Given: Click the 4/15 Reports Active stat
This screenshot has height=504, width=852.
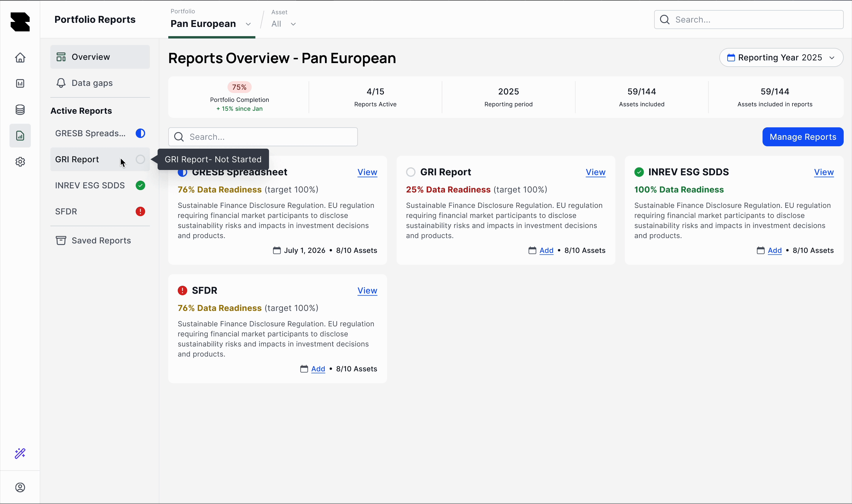Looking at the screenshot, I should click(375, 97).
